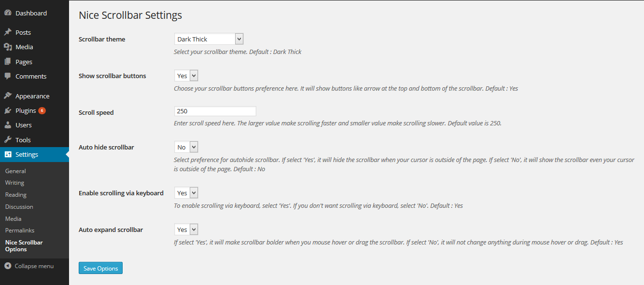The image size is (644, 285).
Task: Open the Permalinks settings submenu
Action: tap(20, 231)
